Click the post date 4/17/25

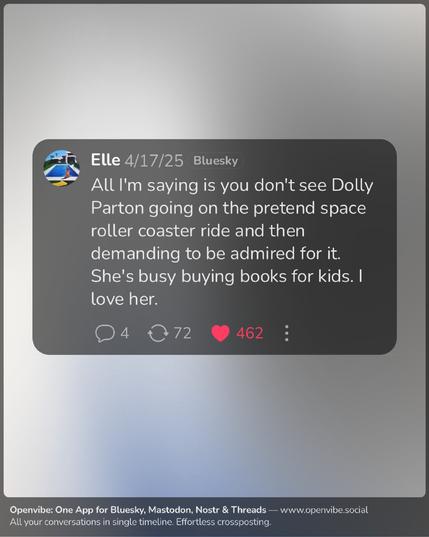[154, 161]
